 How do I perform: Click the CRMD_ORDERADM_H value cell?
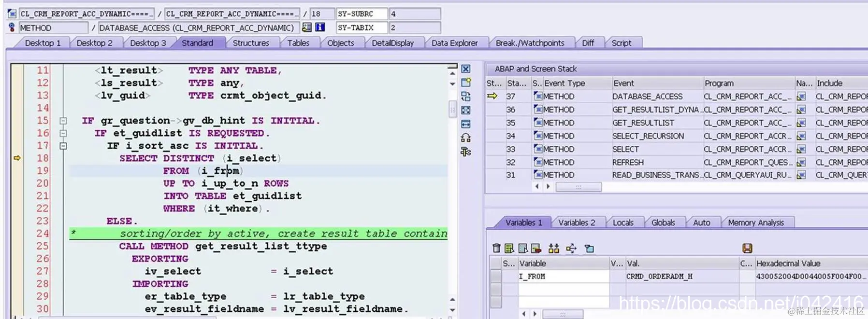click(682, 277)
